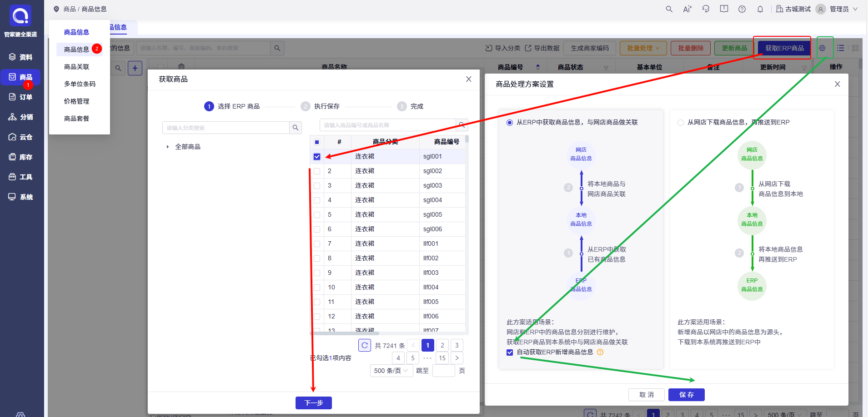
Task: Click the 商品 sidebar module
Action: (21, 77)
